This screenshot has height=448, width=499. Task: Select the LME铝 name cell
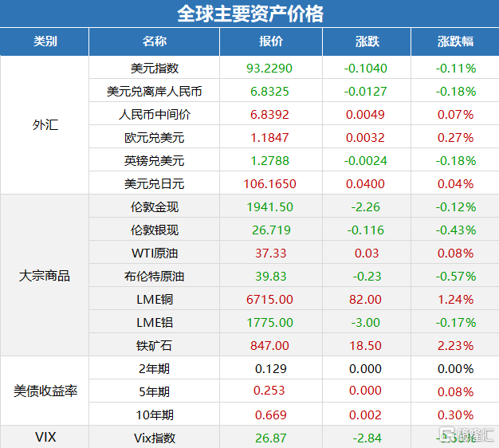(155, 323)
